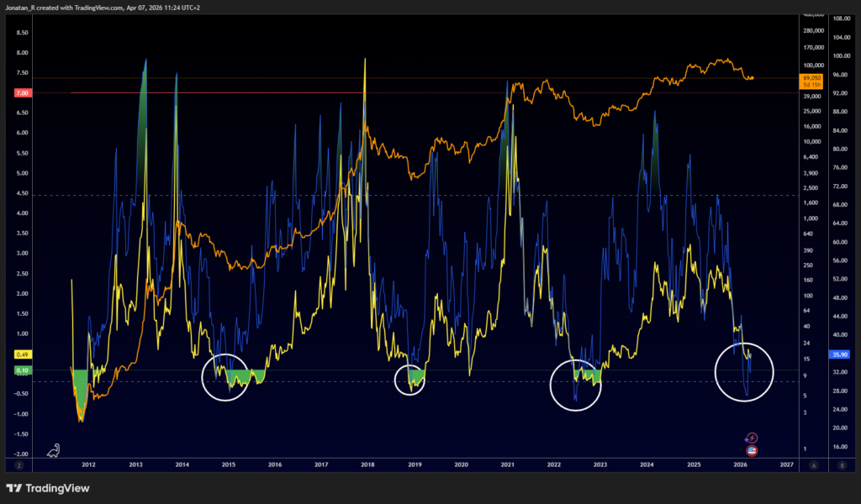Open the purple lightning AI spark icon
The width and height of the screenshot is (861, 504).
click(x=752, y=438)
